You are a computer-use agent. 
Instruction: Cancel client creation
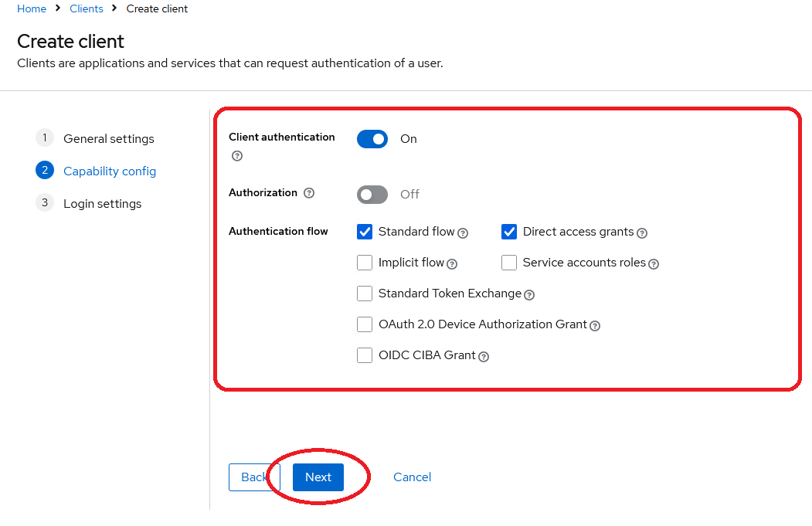pos(412,477)
